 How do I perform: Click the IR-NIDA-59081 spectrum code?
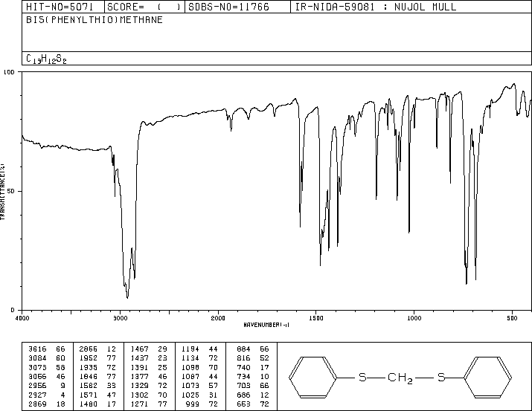click(x=335, y=7)
